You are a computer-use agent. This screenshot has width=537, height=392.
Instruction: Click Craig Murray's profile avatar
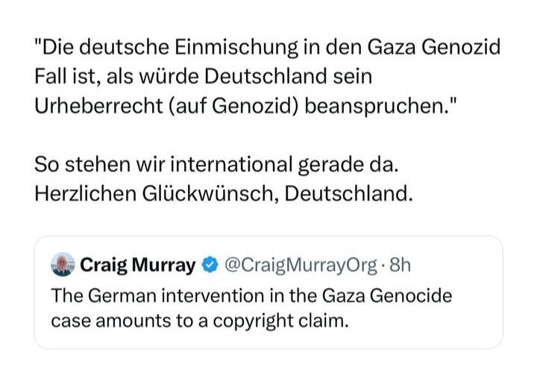click(x=62, y=265)
